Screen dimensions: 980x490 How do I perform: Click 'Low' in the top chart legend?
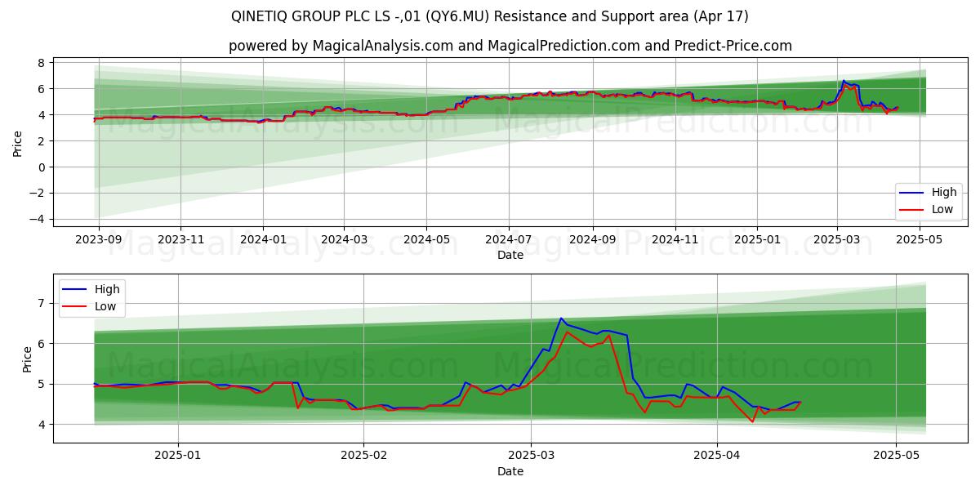[942, 210]
